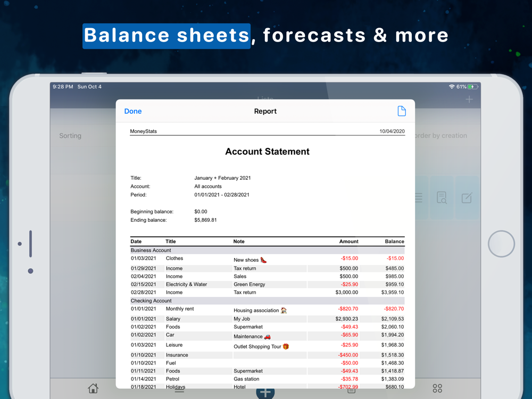Click the 01/29/2021 Income date cell

[x=144, y=268]
